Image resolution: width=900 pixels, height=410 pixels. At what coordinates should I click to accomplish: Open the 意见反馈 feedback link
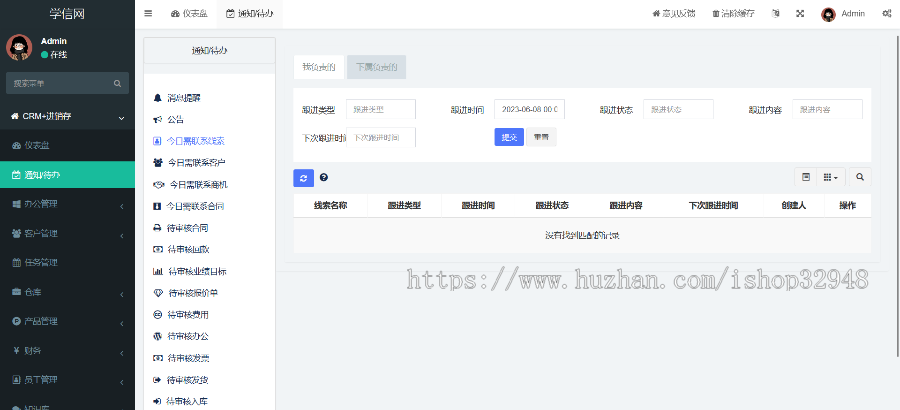(673, 14)
